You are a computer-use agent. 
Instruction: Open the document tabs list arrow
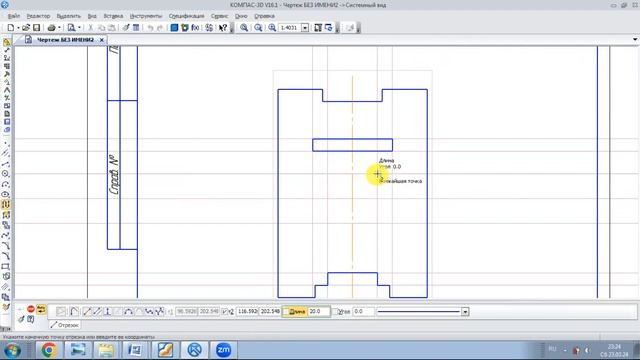tap(635, 40)
